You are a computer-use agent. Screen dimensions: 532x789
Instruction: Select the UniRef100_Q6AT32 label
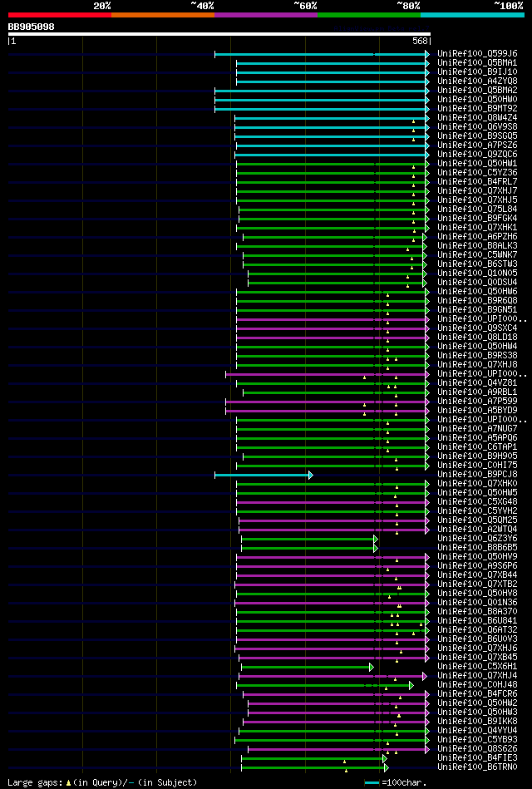(478, 630)
